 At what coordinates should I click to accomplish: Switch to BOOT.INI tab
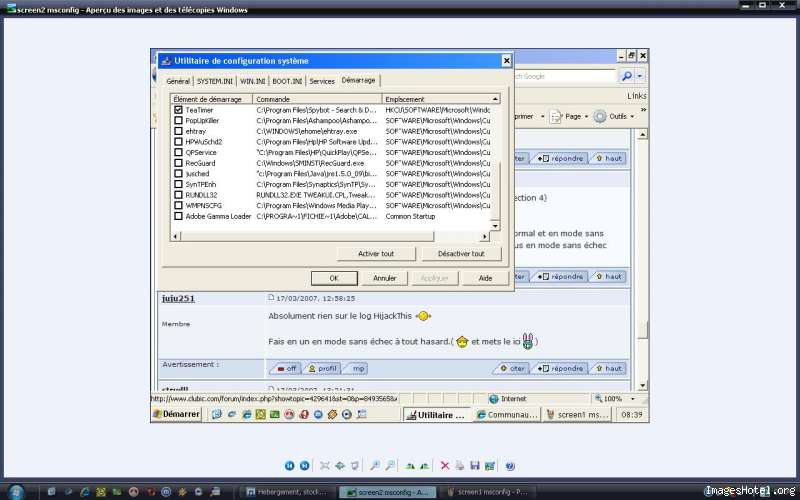click(x=287, y=81)
